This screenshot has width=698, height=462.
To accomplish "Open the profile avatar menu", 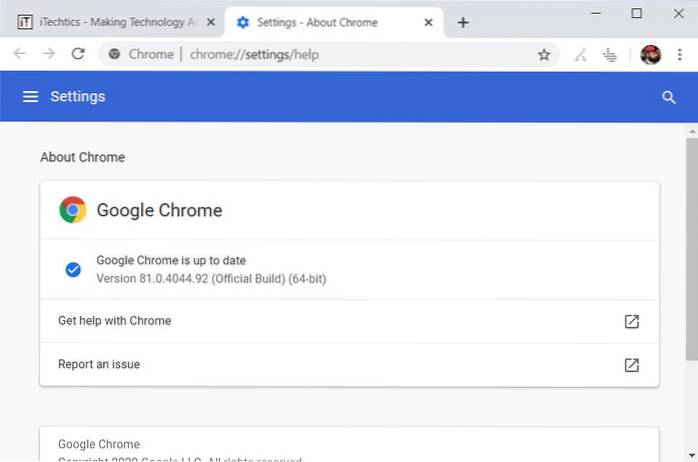I will pyautogui.click(x=650, y=55).
